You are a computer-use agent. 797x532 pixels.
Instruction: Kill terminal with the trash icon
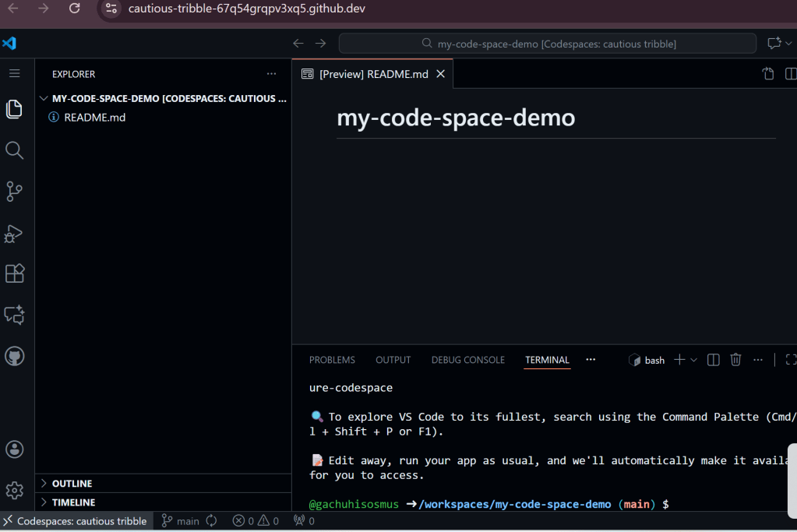click(x=735, y=360)
